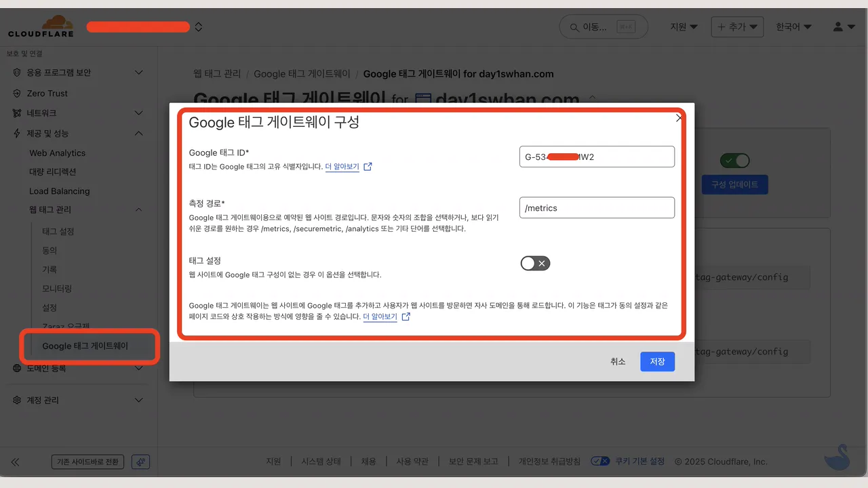
Task: Click the Cloudflare logo
Action: click(x=41, y=27)
